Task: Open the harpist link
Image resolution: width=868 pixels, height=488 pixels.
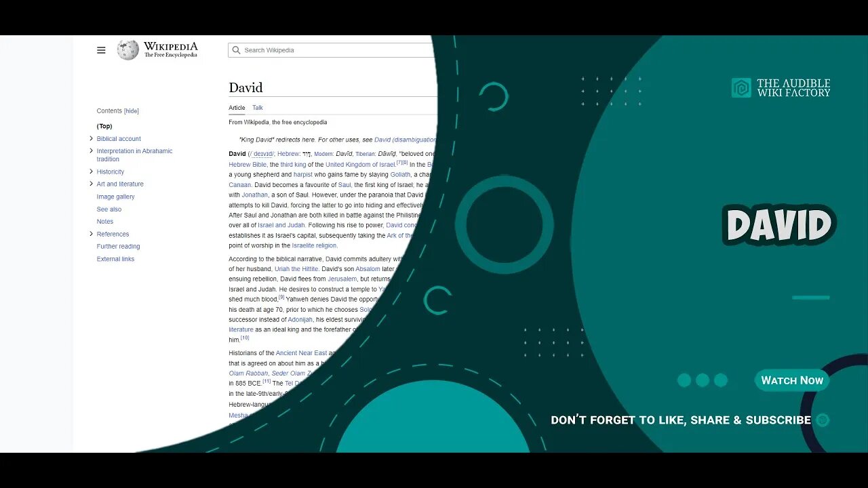Action: coord(303,175)
